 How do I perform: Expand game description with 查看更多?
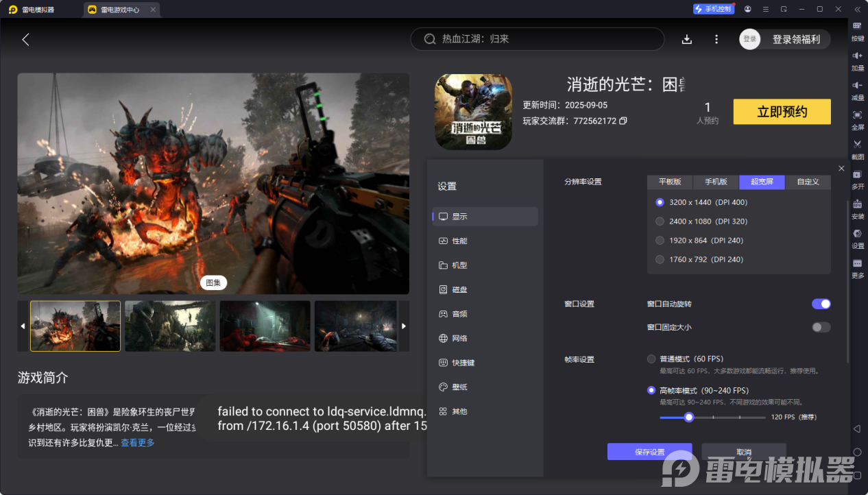pyautogui.click(x=138, y=443)
